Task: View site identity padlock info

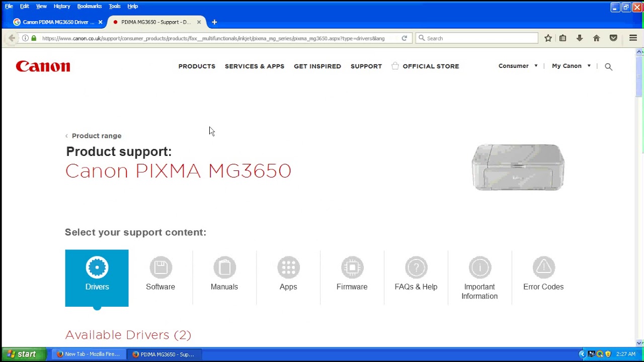Action: [34, 38]
